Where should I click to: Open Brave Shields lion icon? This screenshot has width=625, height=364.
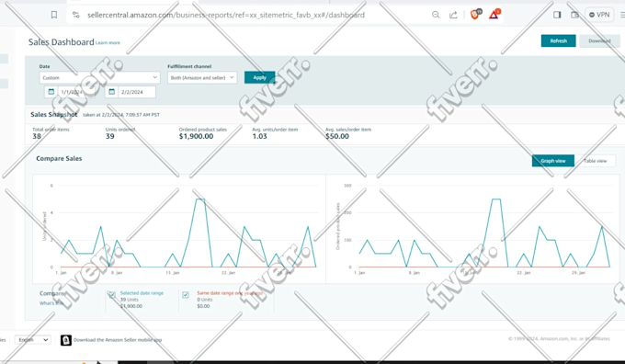click(475, 15)
